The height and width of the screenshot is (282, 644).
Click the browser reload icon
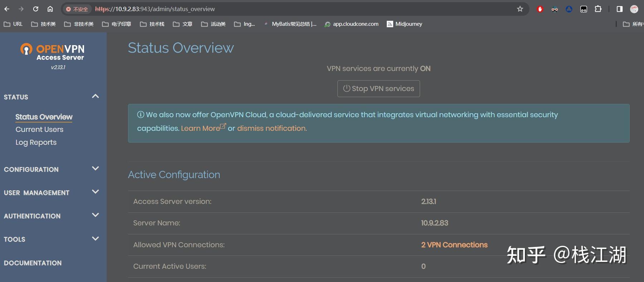[36, 9]
